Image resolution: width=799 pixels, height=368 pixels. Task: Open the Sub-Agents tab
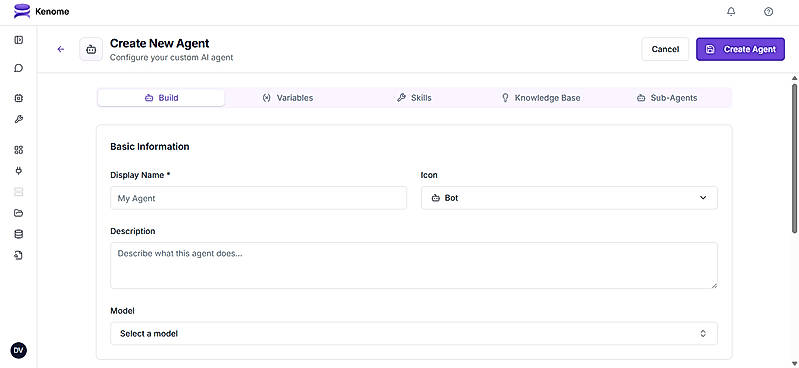[667, 98]
